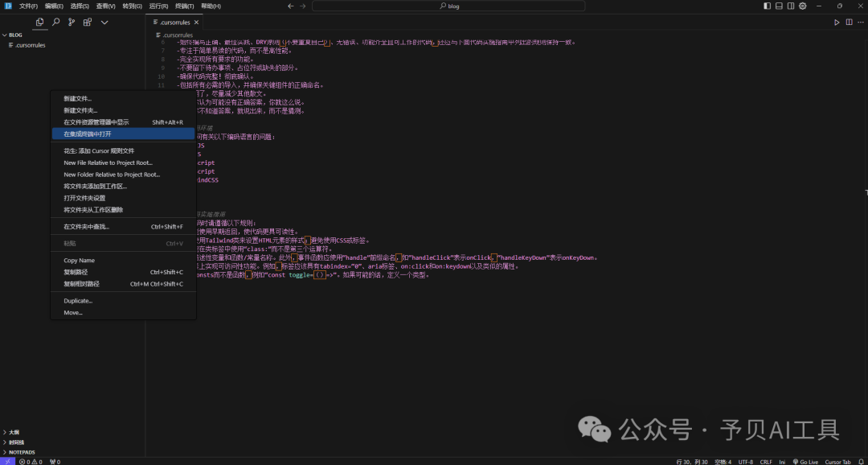This screenshot has height=465, width=868.
Task: Click remote window icon in status bar
Action: (8, 461)
